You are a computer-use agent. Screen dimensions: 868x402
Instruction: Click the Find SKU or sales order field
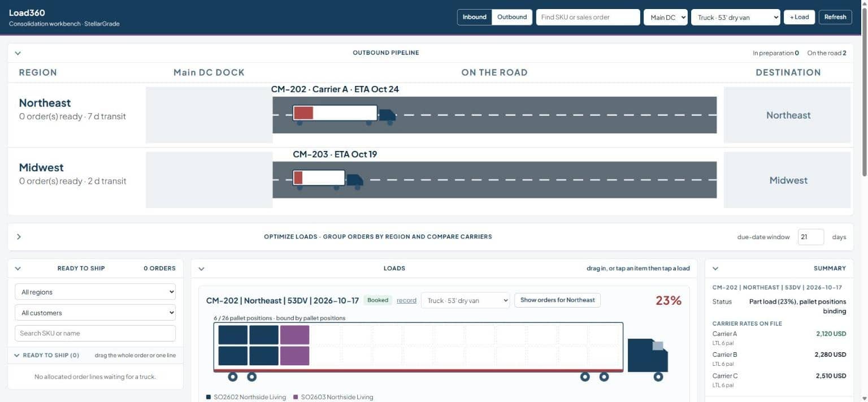tap(588, 18)
